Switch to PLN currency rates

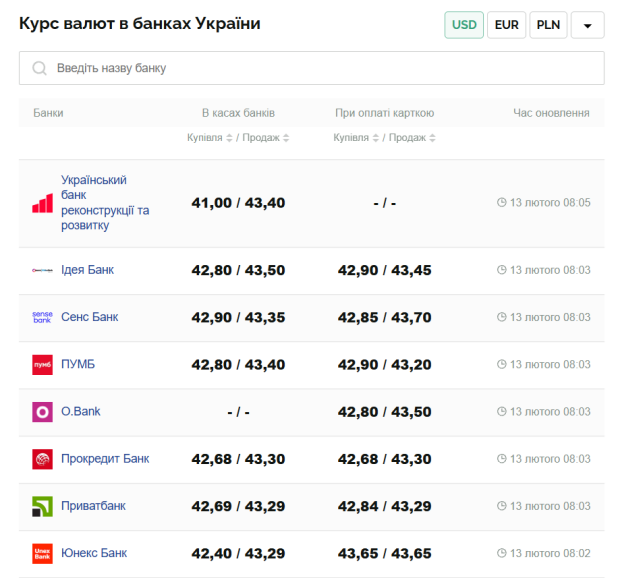tap(548, 25)
